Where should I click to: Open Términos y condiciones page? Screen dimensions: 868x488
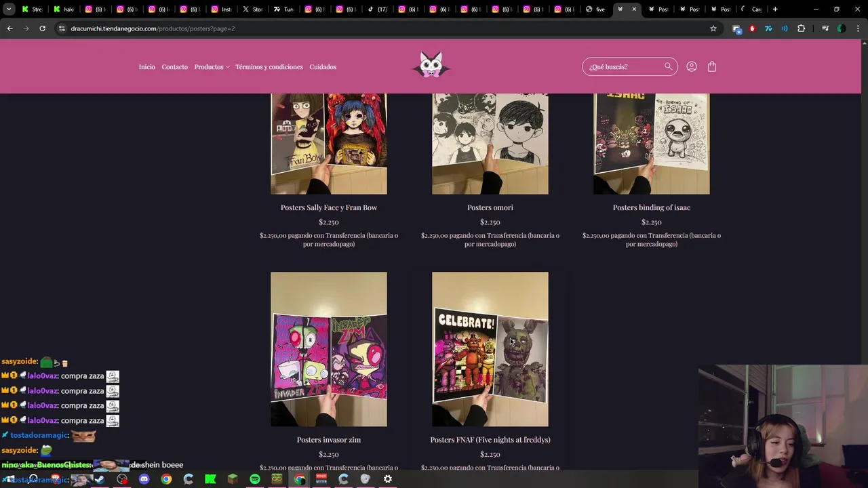point(269,67)
